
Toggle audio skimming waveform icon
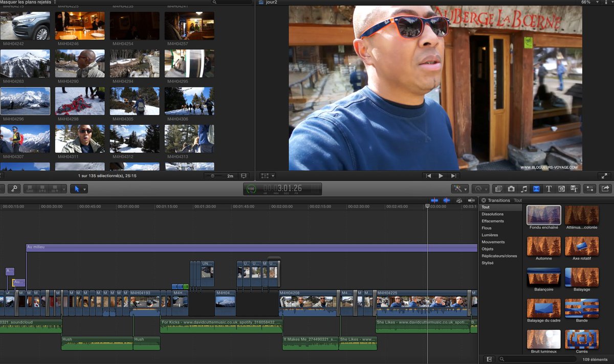click(x=447, y=200)
